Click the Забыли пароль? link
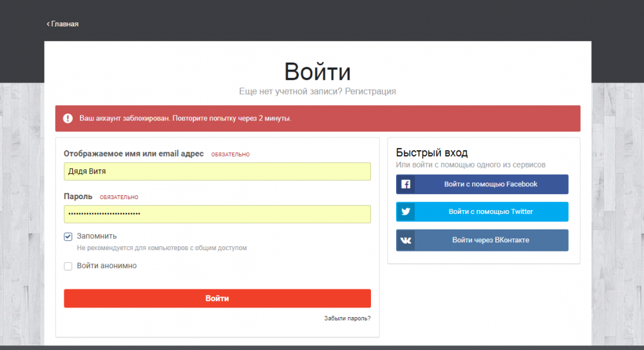The image size is (644, 350). pyautogui.click(x=347, y=318)
